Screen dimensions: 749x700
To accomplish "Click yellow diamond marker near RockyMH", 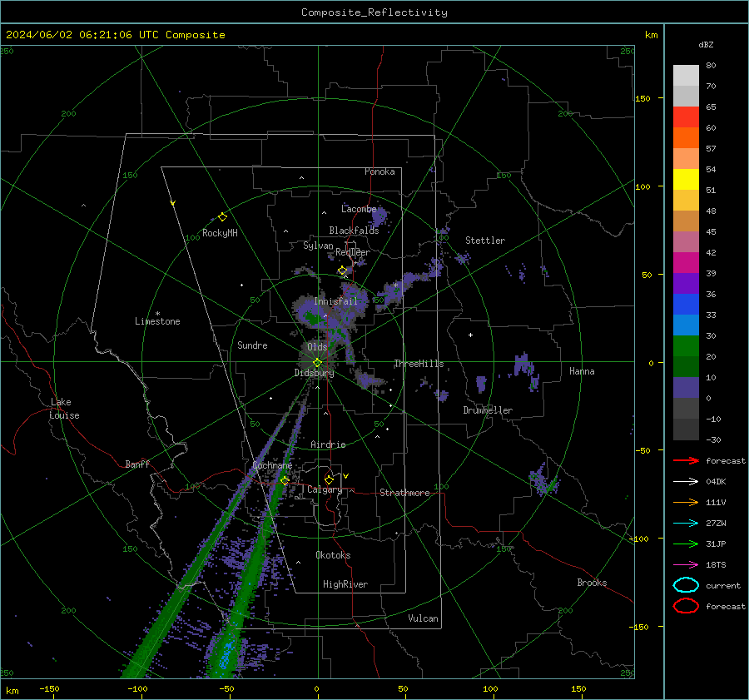I will tap(222, 217).
